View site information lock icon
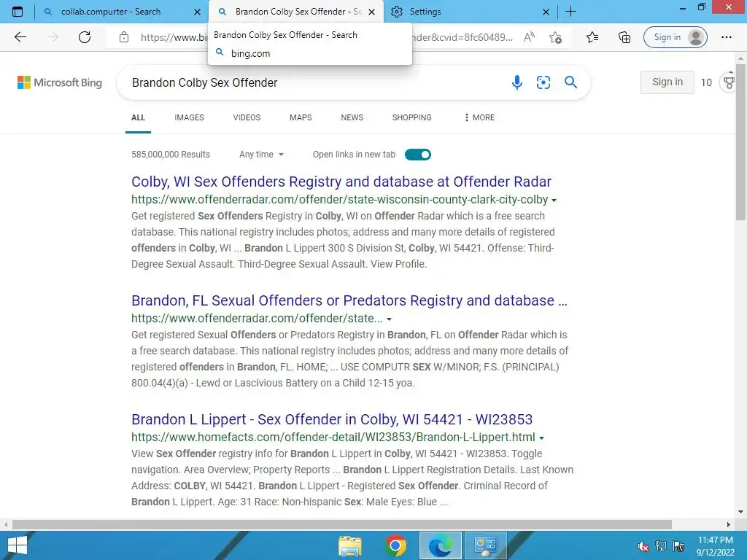This screenshot has height=560, width=747. [x=124, y=37]
